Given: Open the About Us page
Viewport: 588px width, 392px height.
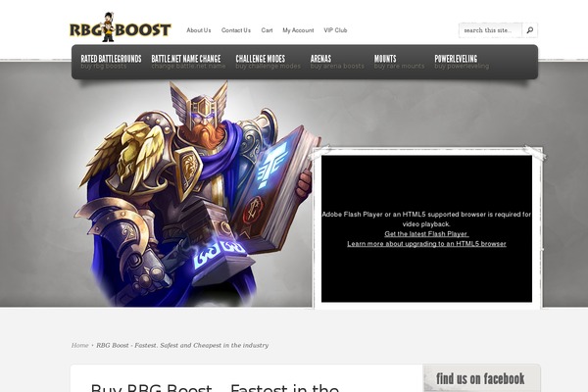Looking at the screenshot, I should pyautogui.click(x=199, y=30).
